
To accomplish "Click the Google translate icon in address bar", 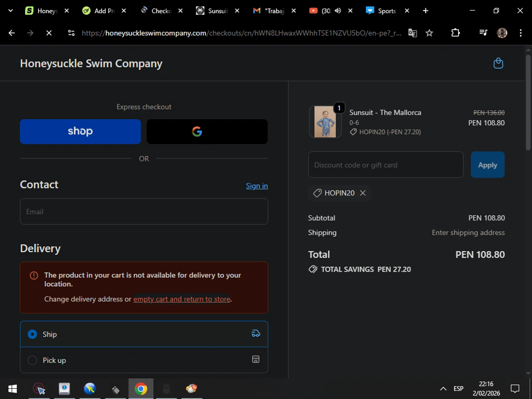I will (x=412, y=33).
